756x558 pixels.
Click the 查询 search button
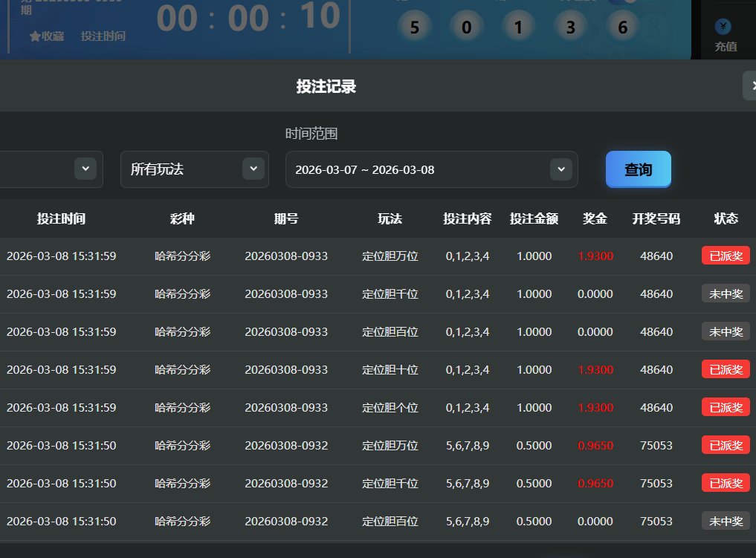[x=638, y=169]
